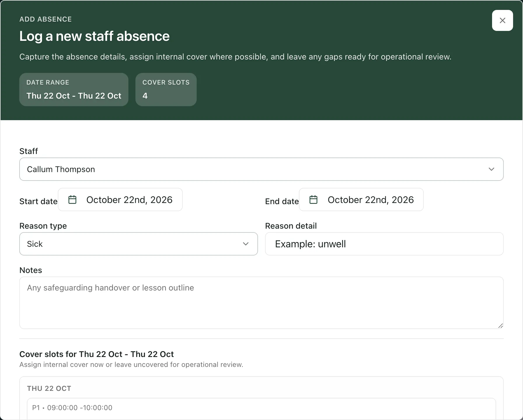Click the 'Assign internal cover now' helper text
523x420 pixels.
tap(131, 365)
